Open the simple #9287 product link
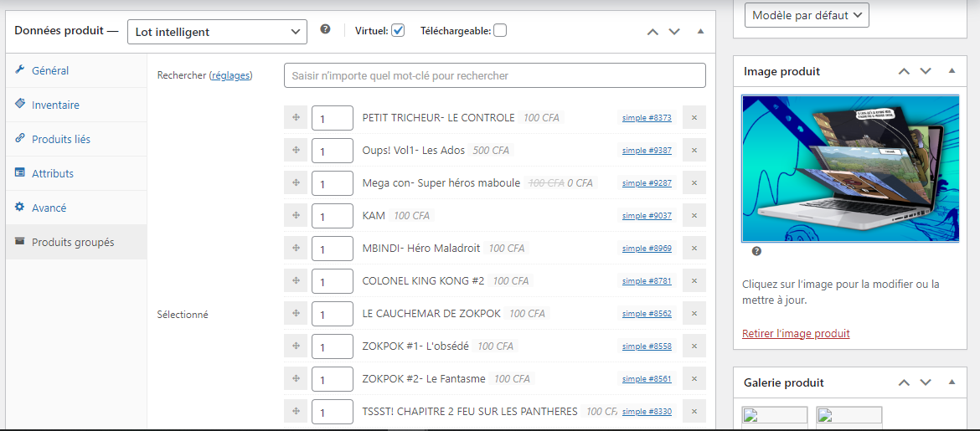The height and width of the screenshot is (431, 980). 646,183
